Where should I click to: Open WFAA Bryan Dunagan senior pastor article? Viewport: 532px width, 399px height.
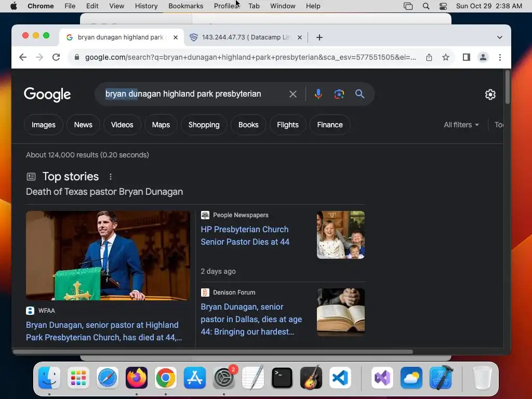click(x=104, y=331)
